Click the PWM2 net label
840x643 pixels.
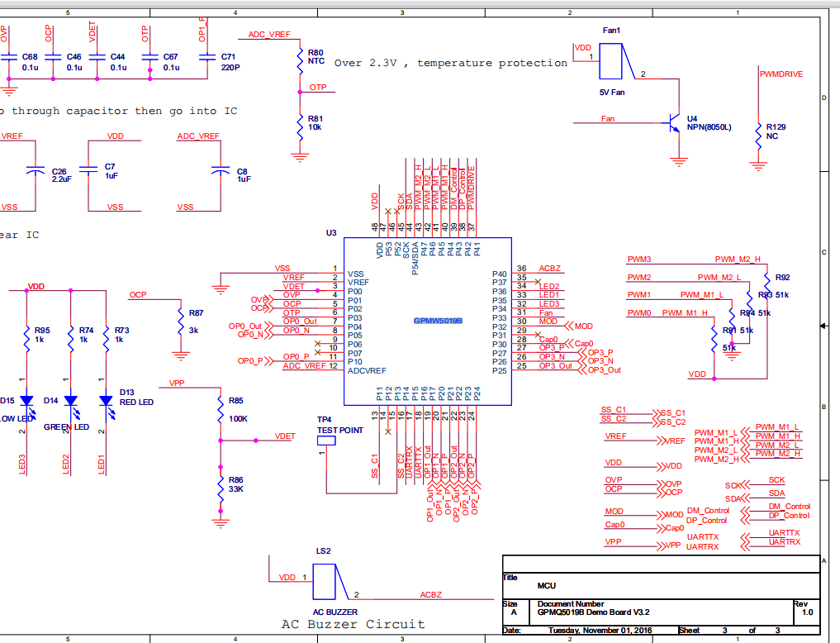click(639, 278)
